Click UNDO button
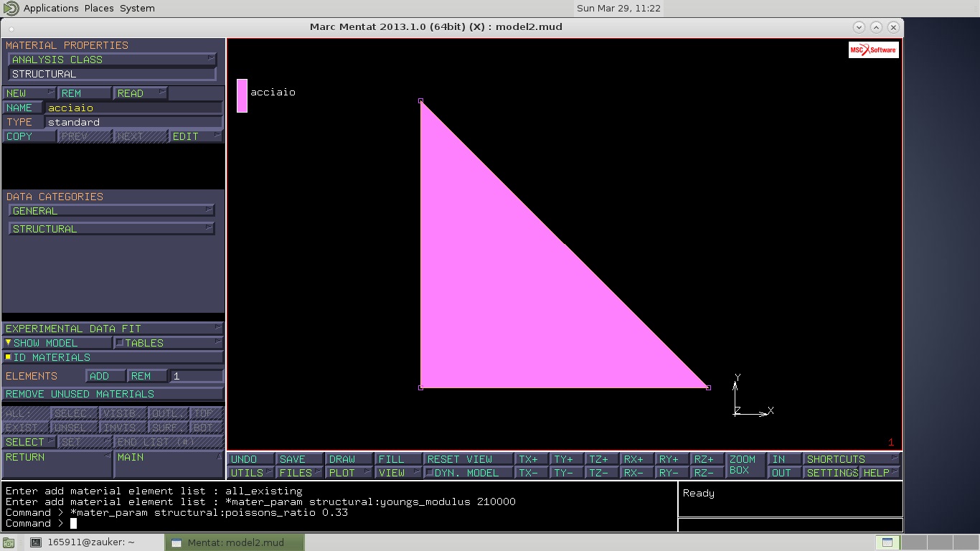 [251, 459]
